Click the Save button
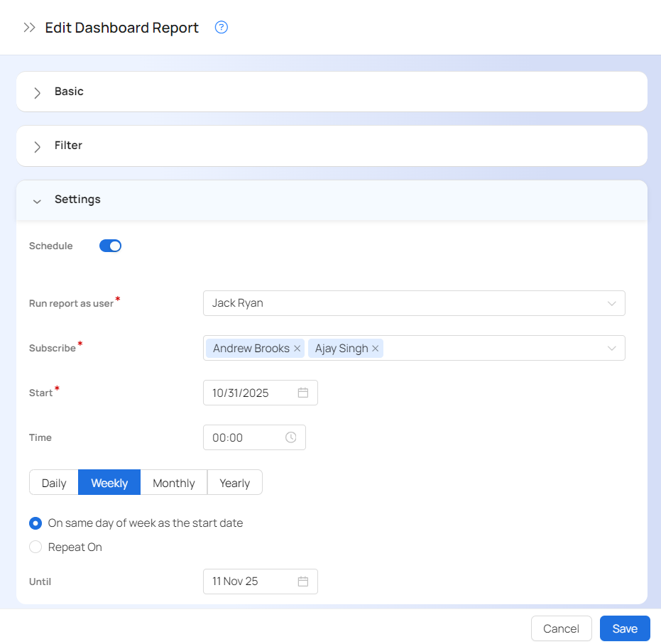The height and width of the screenshot is (644, 661). [x=625, y=628]
